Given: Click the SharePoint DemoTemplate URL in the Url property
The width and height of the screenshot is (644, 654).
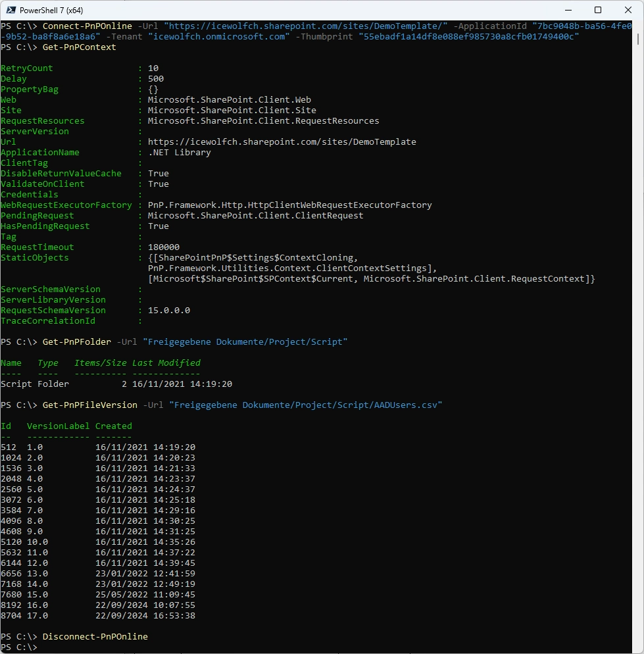Looking at the screenshot, I should [282, 142].
